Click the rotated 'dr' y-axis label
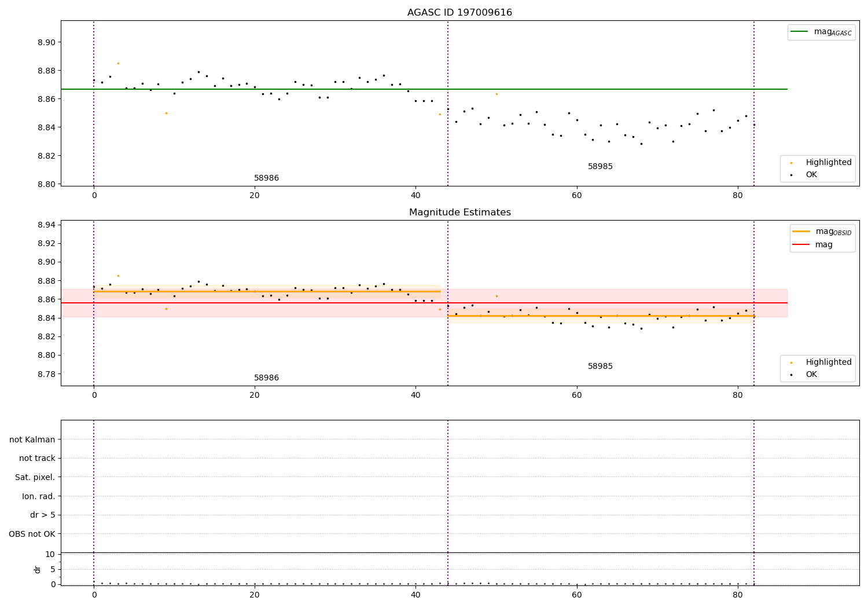The image size is (868, 608). (37, 569)
